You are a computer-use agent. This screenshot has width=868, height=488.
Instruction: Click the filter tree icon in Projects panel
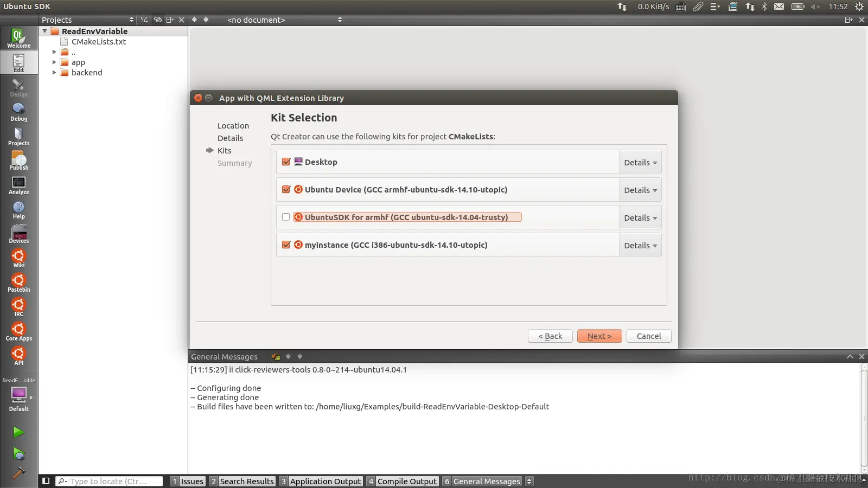(x=144, y=20)
